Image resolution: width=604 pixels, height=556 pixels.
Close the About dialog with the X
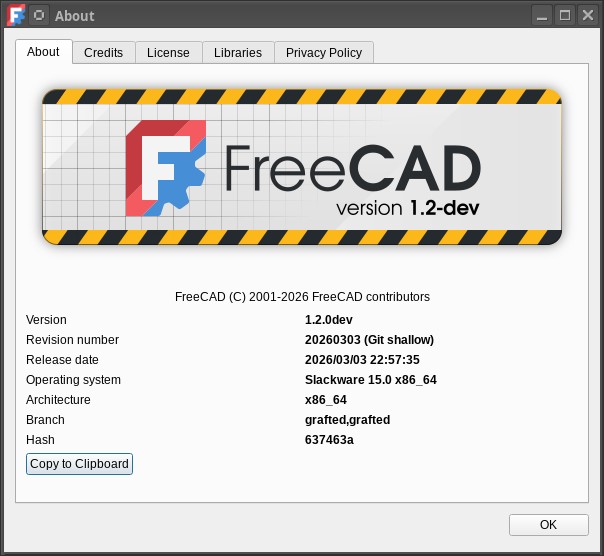(x=588, y=15)
